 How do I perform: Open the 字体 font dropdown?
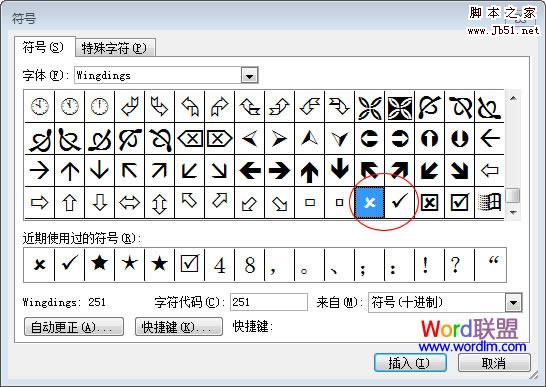[x=249, y=75]
